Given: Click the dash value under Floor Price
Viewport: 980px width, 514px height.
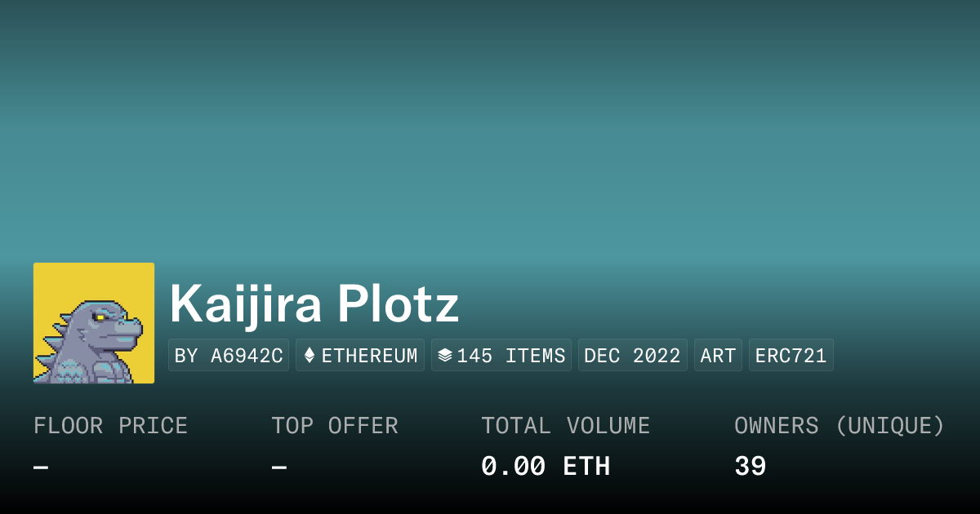Looking at the screenshot, I should (41, 467).
